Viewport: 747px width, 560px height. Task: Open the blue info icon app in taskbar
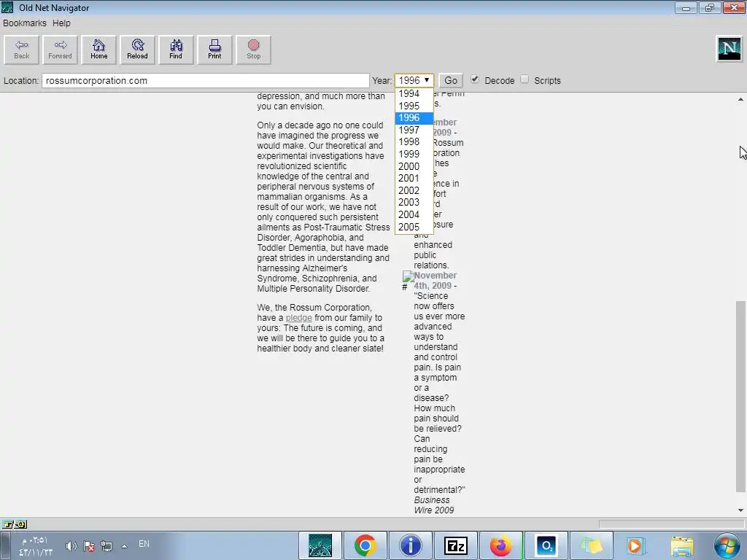[410, 545]
